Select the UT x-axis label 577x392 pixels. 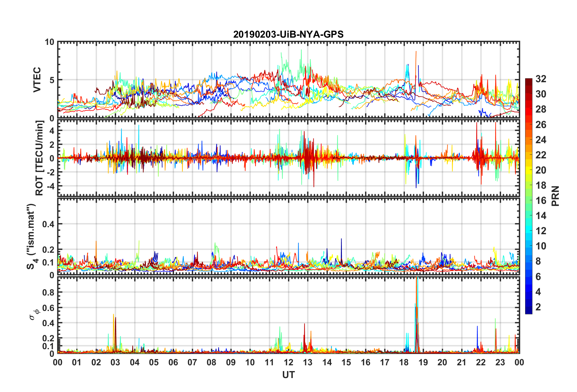coord(288,375)
